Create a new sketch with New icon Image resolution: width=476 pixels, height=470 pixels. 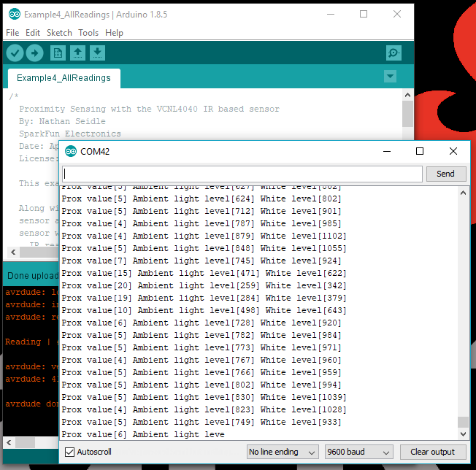(58, 53)
